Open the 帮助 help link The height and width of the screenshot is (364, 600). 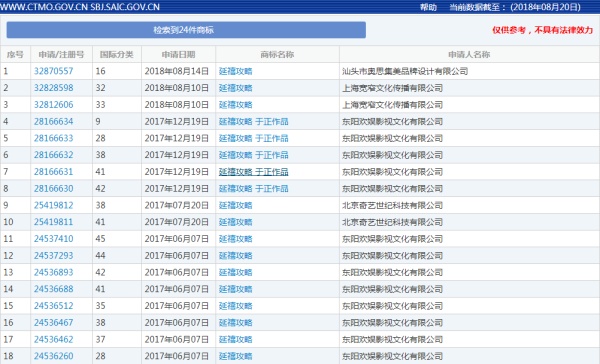point(428,7)
